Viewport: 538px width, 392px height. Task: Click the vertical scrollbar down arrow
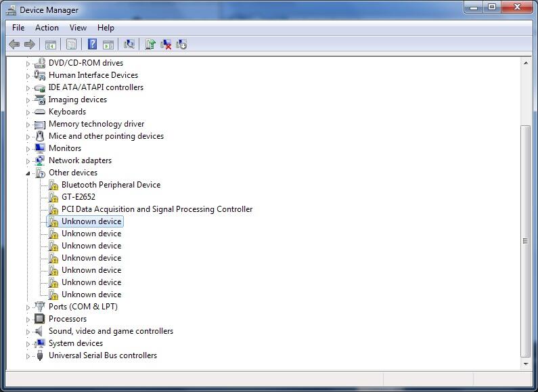[525, 364]
